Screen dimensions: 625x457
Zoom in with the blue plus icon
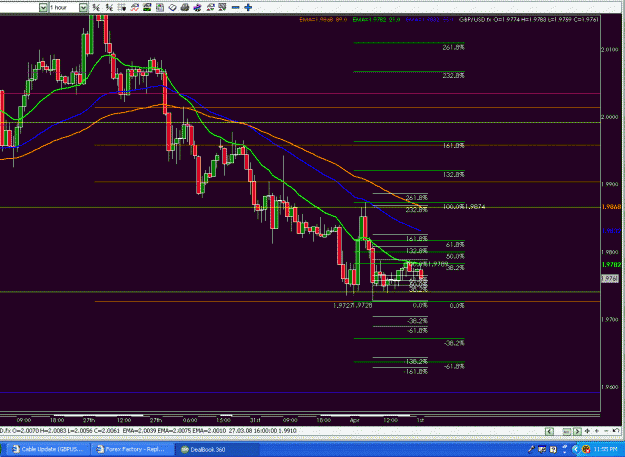[x=248, y=8]
